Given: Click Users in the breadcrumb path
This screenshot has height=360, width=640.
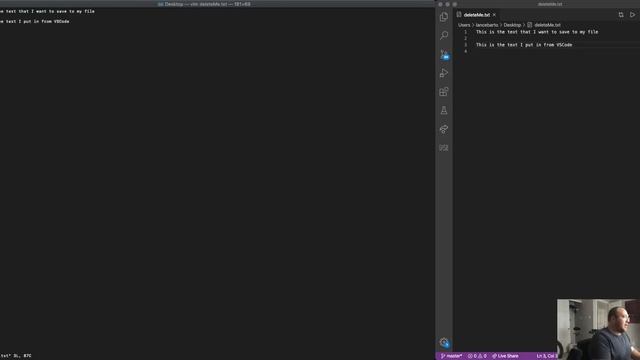Looking at the screenshot, I should pyautogui.click(x=464, y=25).
